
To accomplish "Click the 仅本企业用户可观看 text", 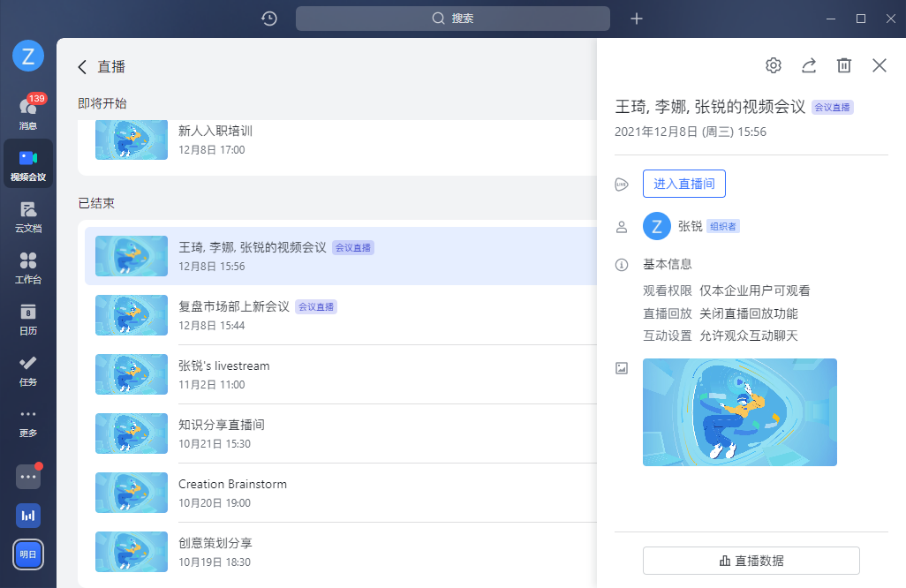I will (x=755, y=290).
